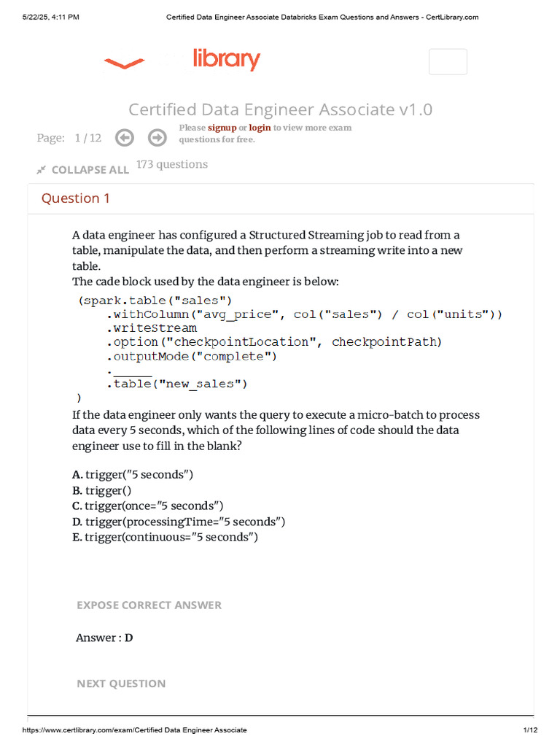Pick answer E trigger(continuous="5 seconds")
Image resolution: width=560 pixels, height=747 pixels.
tap(165, 538)
